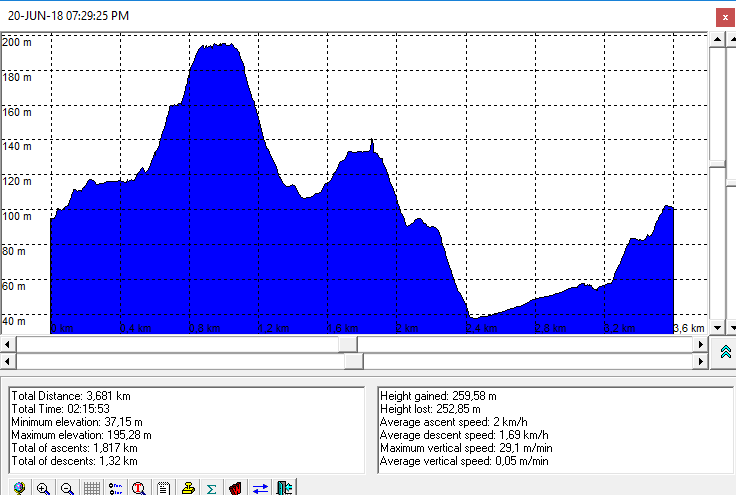The height and width of the screenshot is (495, 736).
Task: Open the document page icon in toolbar
Action: (x=163, y=488)
